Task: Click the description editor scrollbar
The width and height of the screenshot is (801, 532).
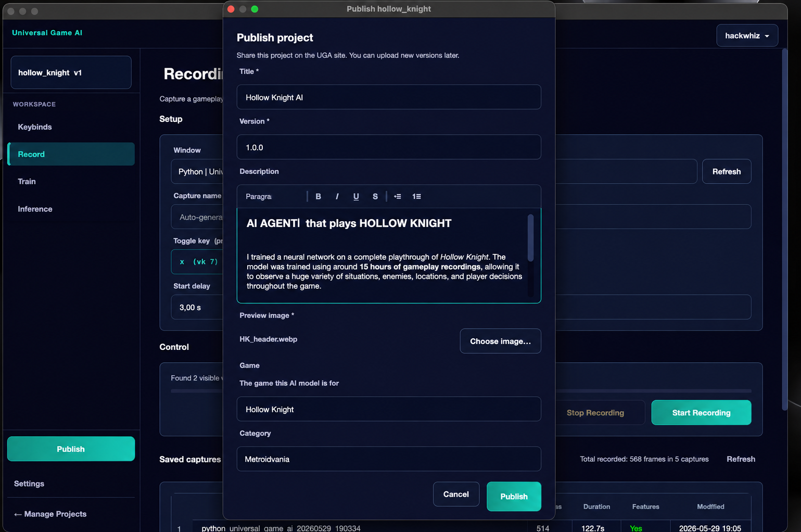Action: pos(530,238)
